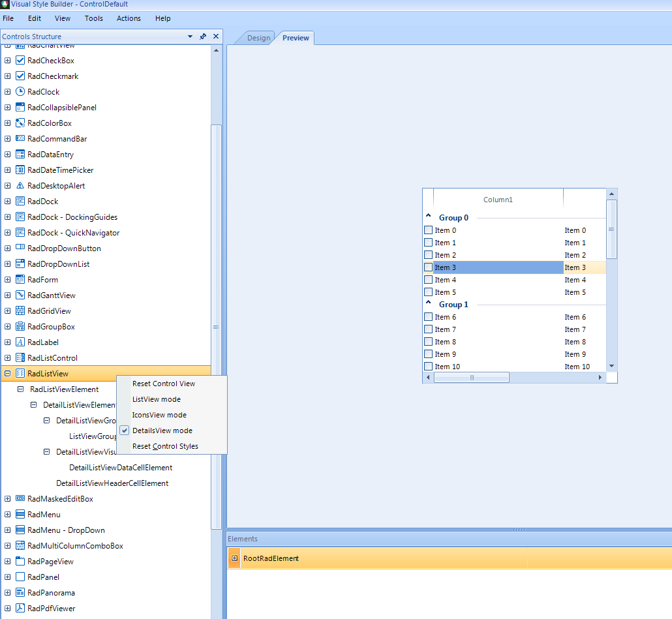This screenshot has width=672, height=619.
Task: Click the RadForm icon
Action: coord(20,280)
